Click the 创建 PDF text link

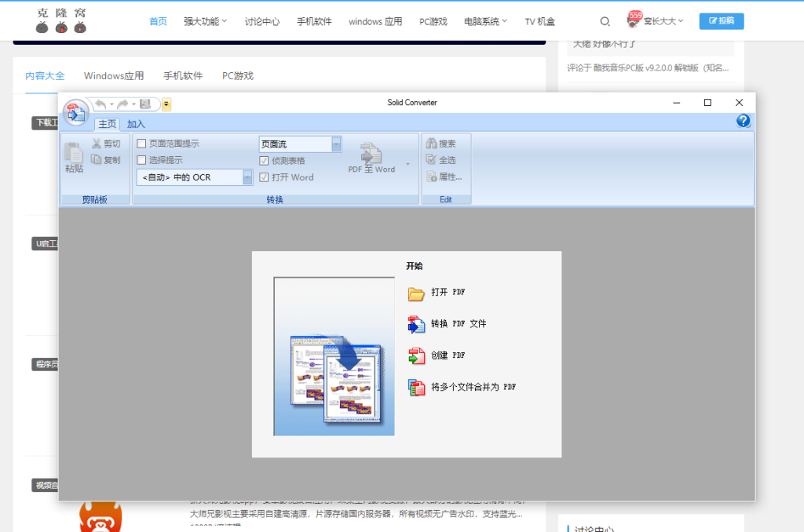[448, 355]
